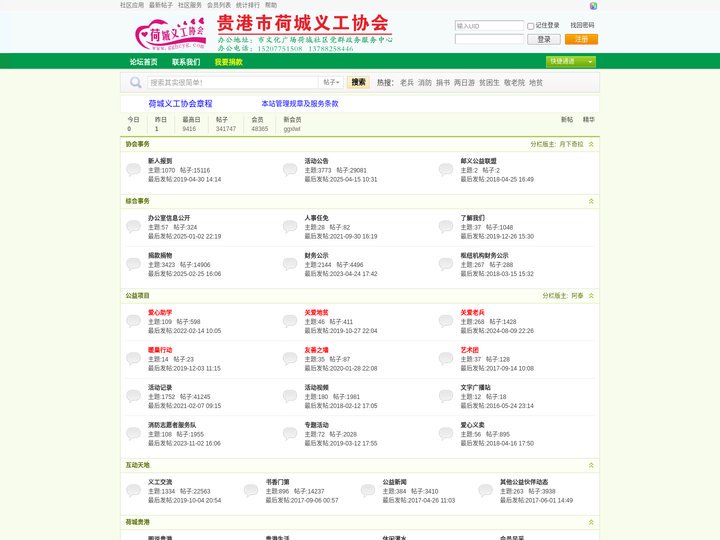
Task: Click the speech bubble icon beside 关爱地贫
Action: click(x=290, y=321)
